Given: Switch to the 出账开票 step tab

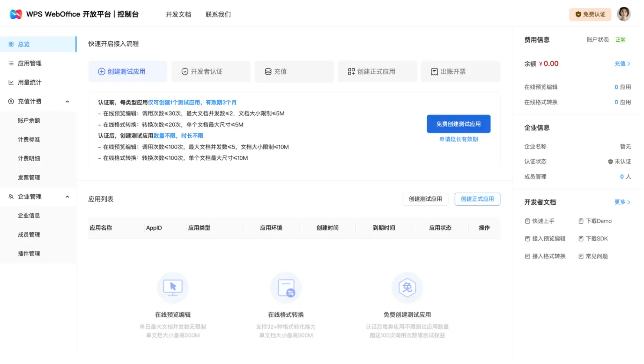Looking at the screenshot, I should pos(460,72).
